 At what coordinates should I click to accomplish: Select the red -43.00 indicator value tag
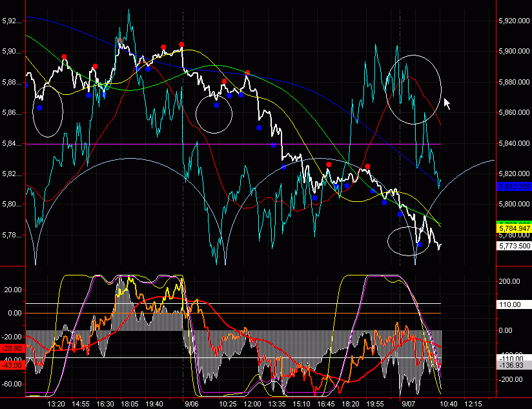point(12,365)
